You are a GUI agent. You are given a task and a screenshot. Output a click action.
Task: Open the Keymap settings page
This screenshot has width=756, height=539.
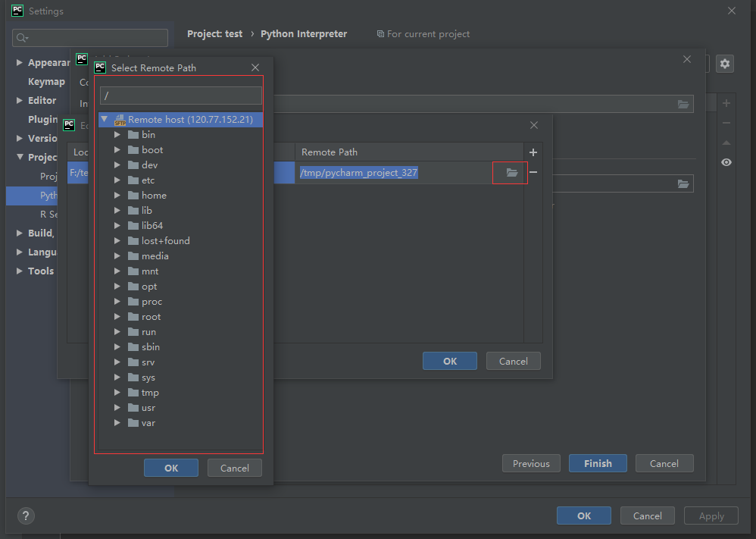[46, 82]
